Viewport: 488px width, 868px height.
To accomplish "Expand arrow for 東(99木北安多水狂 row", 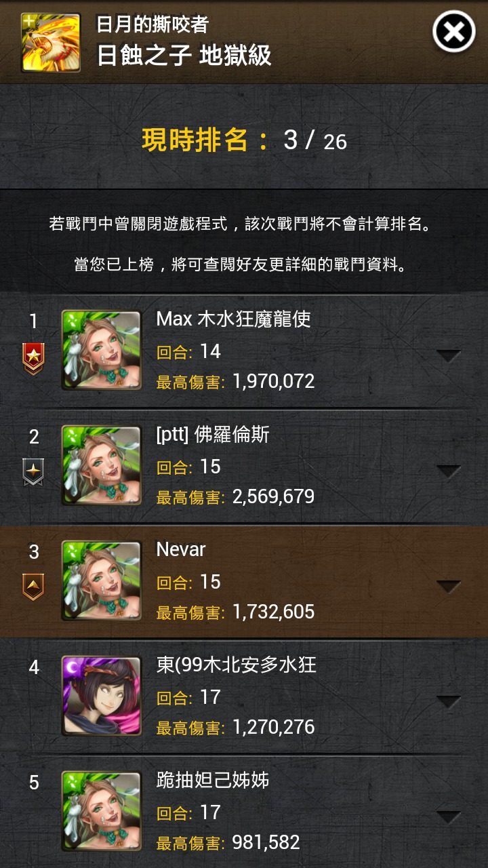I will [448, 701].
